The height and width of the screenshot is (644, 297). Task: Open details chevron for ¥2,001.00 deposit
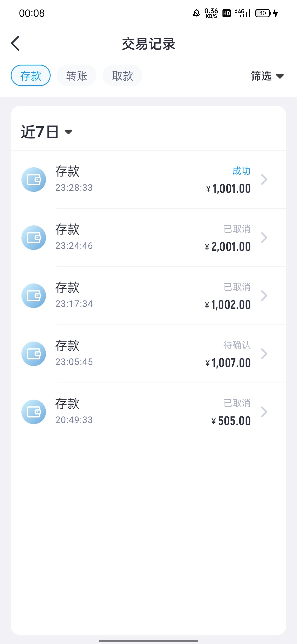pos(264,238)
